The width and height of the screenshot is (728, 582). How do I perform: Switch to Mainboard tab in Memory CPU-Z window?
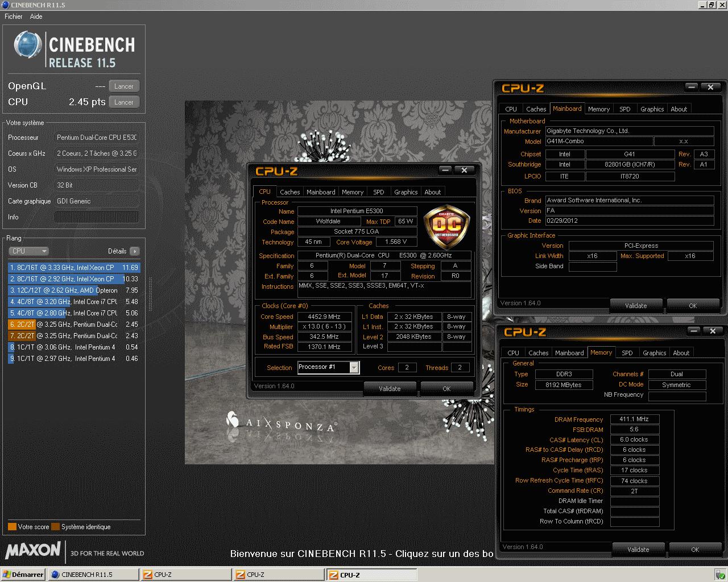tap(569, 353)
